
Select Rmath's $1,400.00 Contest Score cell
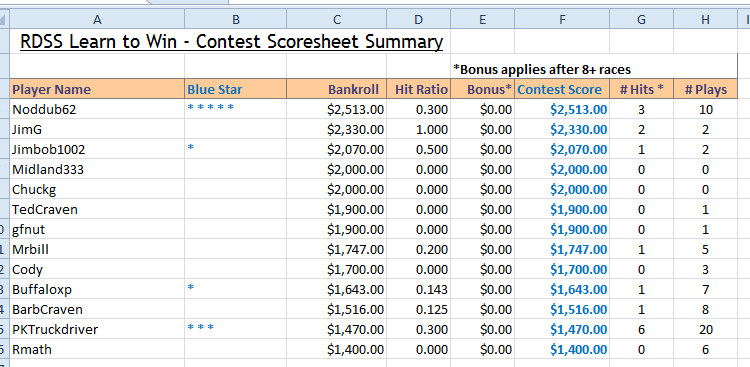(x=562, y=350)
